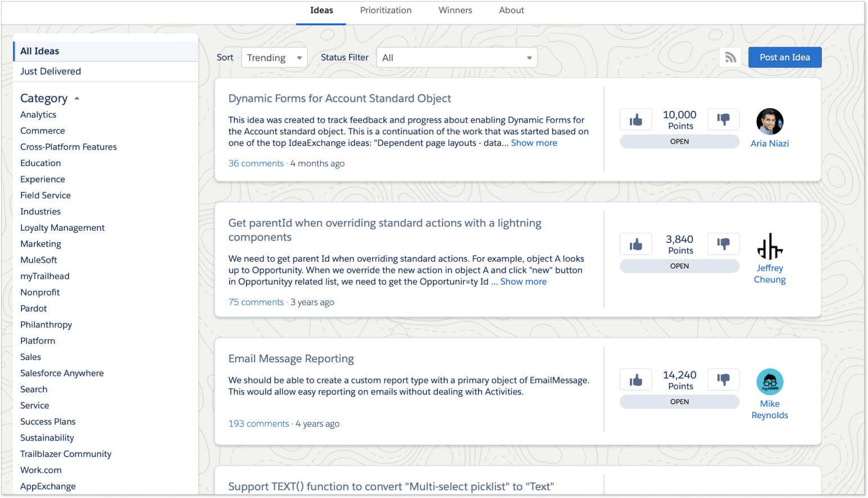Open the Get parentId when overriding idea title
The image size is (868, 498).
tap(384, 230)
